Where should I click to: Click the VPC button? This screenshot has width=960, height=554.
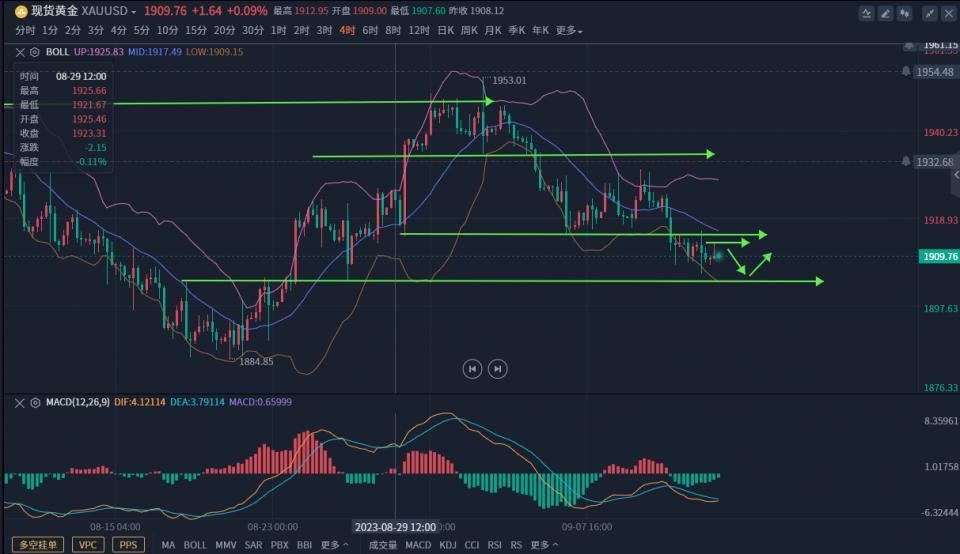88,545
